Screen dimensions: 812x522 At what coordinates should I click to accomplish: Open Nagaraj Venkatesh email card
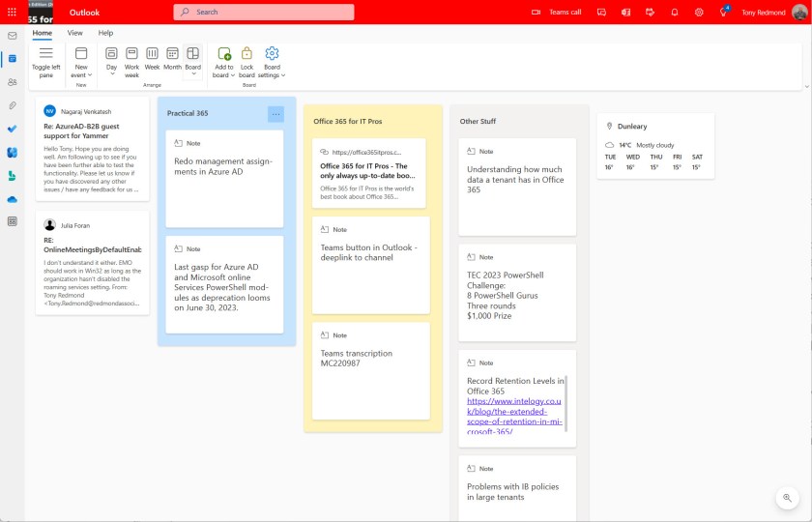(x=93, y=149)
